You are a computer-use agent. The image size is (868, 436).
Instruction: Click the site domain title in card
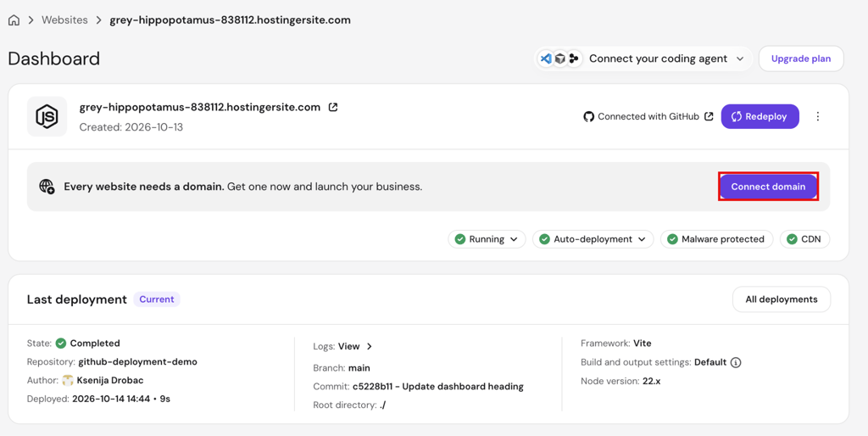tap(200, 107)
